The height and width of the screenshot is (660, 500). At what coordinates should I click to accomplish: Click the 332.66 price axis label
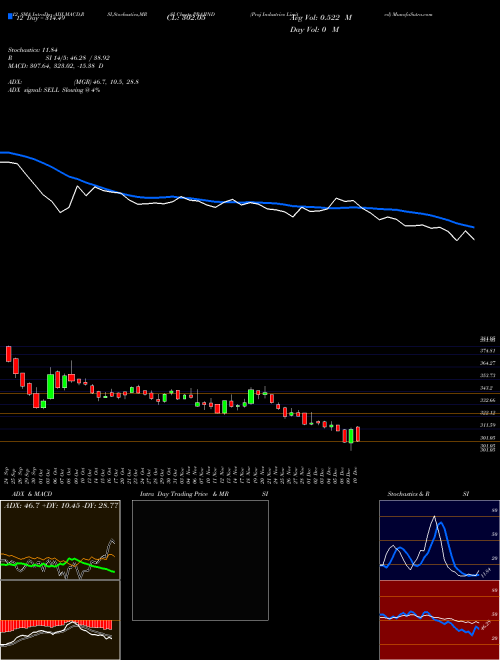point(488,400)
